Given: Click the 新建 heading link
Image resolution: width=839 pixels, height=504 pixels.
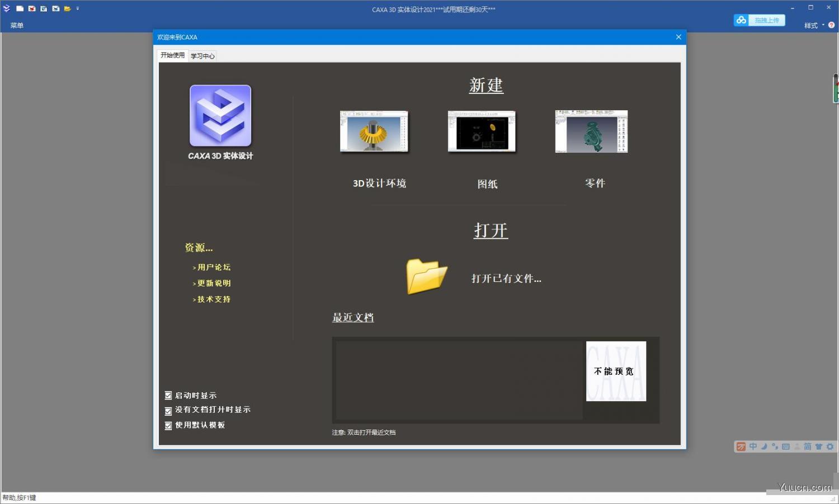Looking at the screenshot, I should 486,85.
